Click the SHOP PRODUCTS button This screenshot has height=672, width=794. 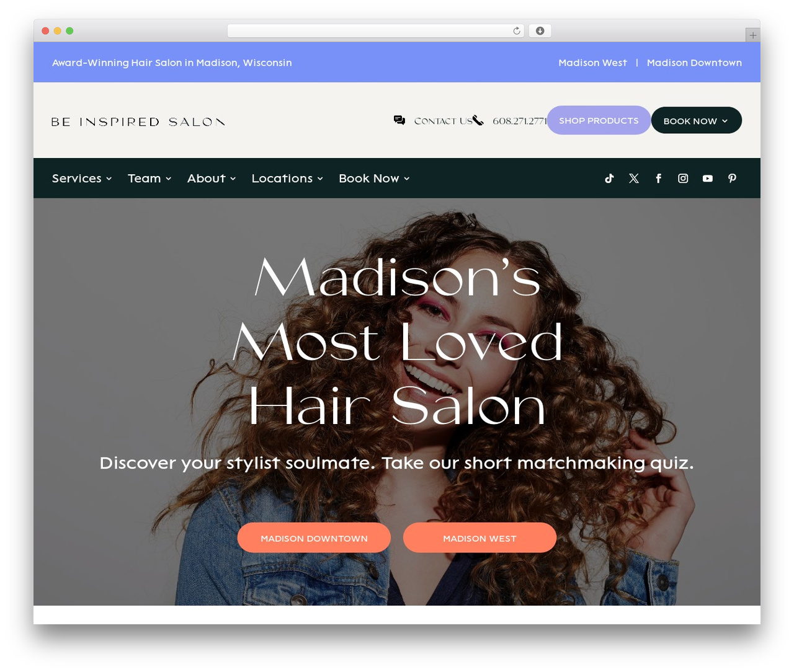click(599, 120)
